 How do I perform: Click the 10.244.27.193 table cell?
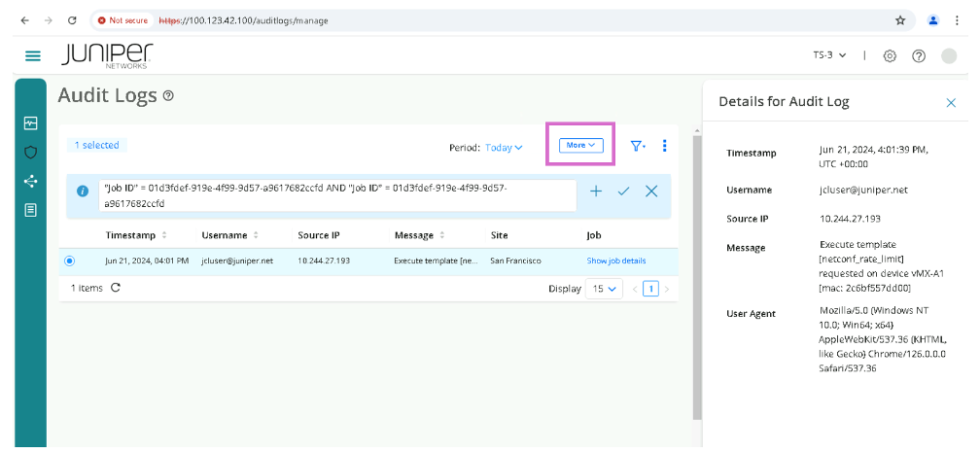[x=324, y=261]
